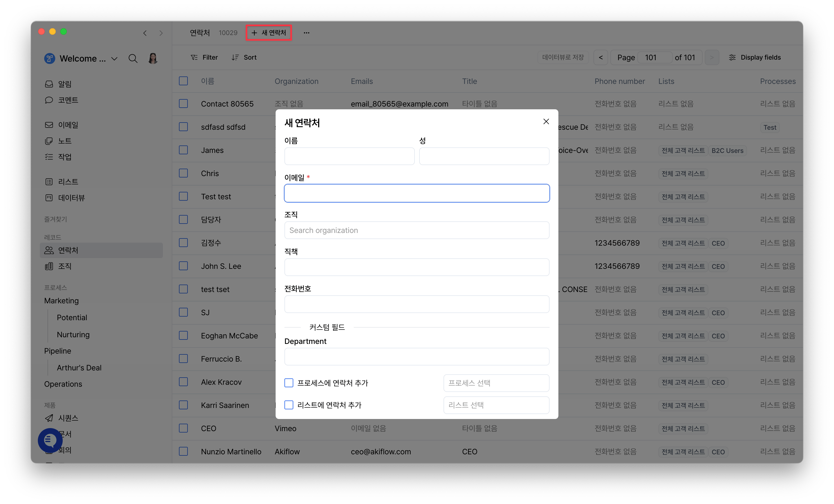Screen dimensions: 834x504
Task: Check 리스트에 연락처 추가 checkbox
Action: pos(289,405)
